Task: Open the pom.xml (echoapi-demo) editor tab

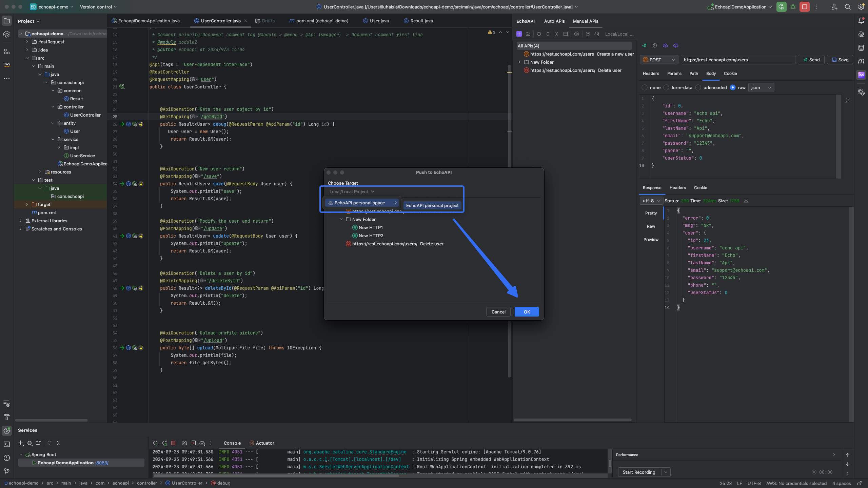Action: 318,21
